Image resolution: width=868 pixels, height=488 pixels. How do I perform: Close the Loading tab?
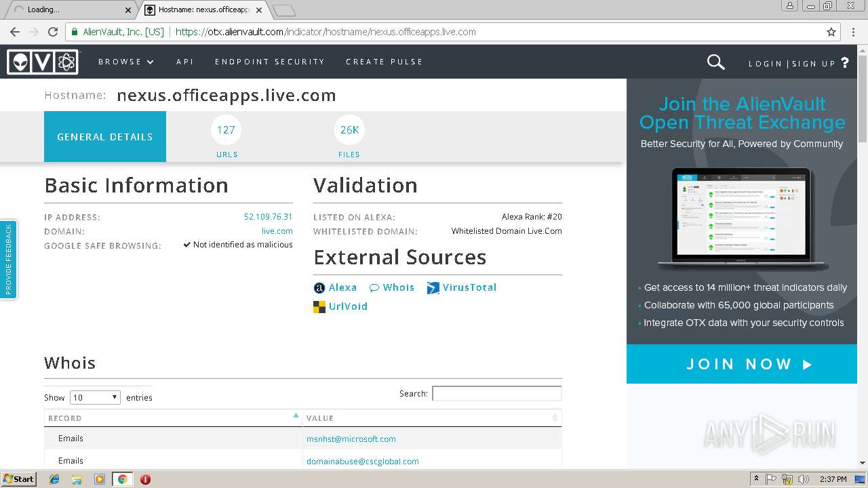pyautogui.click(x=128, y=9)
